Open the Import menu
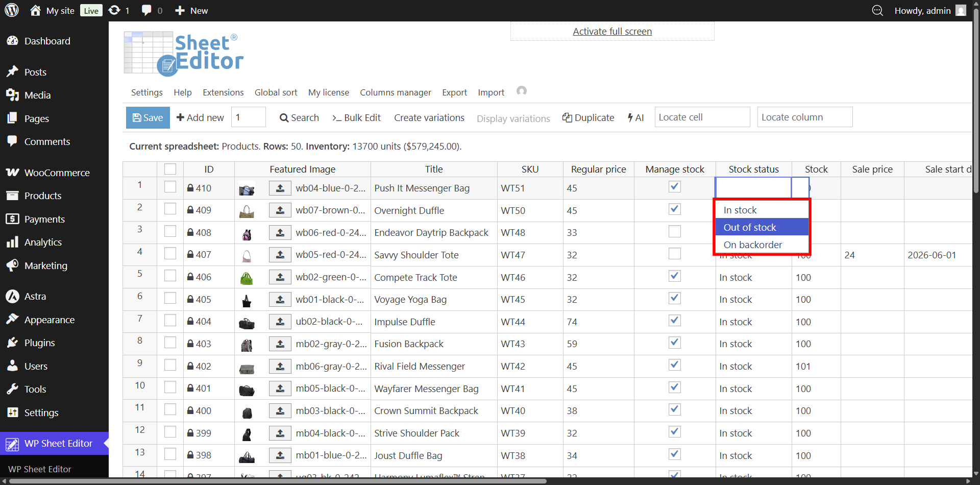Viewport: 980px width, 485px height. 491,92
